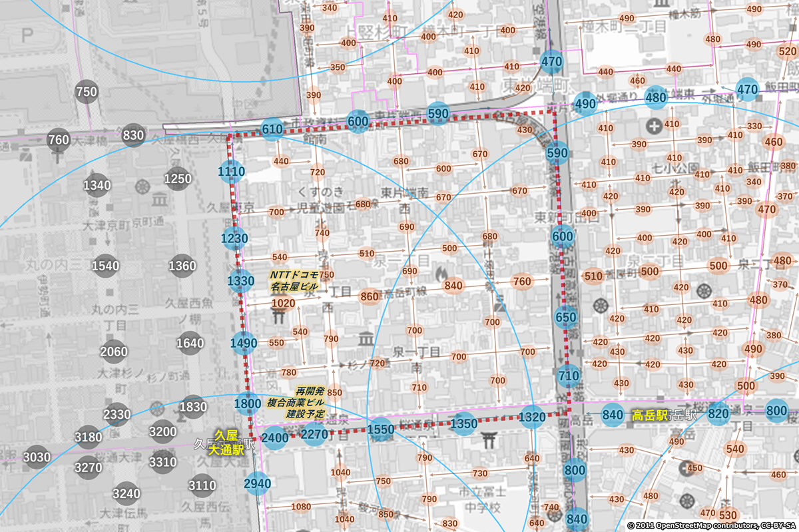Screen dimensions: 799x532
Task: Select the blue 710 marker
Action: click(x=569, y=376)
